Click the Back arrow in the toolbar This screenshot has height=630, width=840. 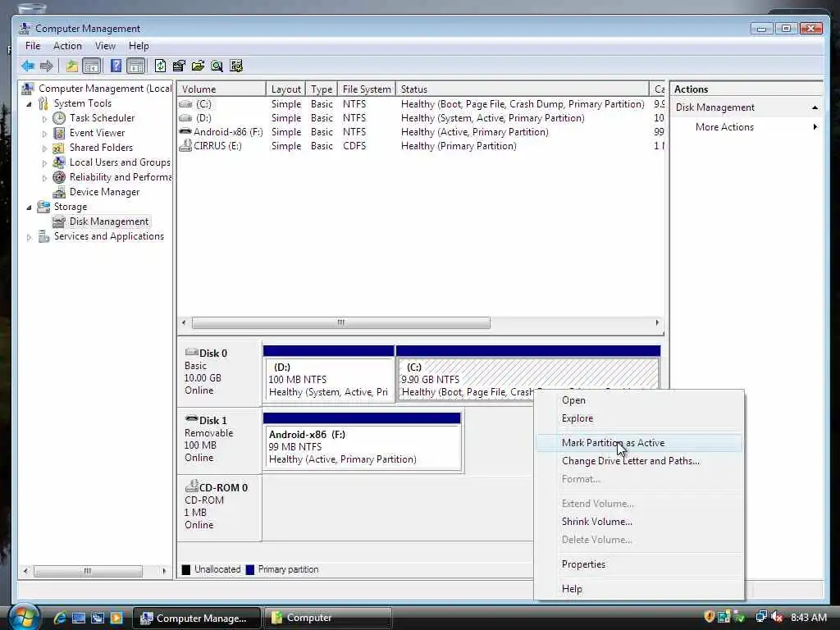coord(28,66)
